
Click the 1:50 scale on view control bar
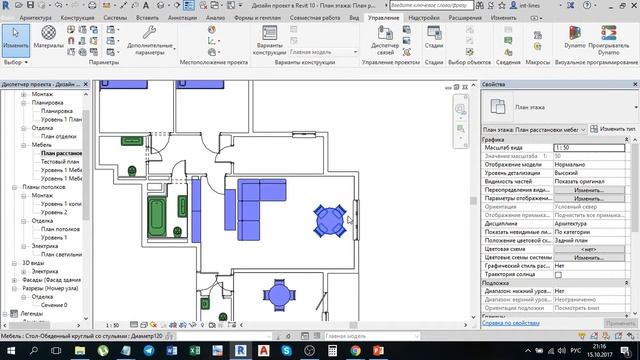tap(112, 325)
